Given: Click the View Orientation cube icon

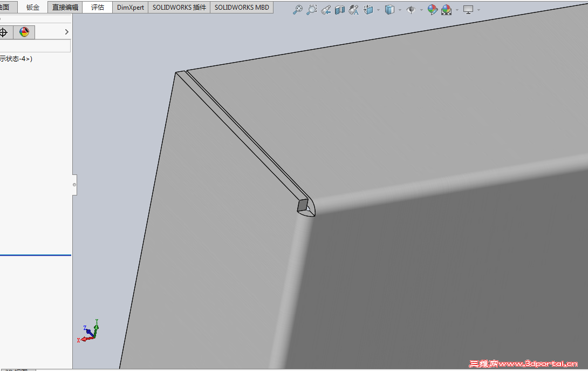Looking at the screenshot, I should coord(368,10).
